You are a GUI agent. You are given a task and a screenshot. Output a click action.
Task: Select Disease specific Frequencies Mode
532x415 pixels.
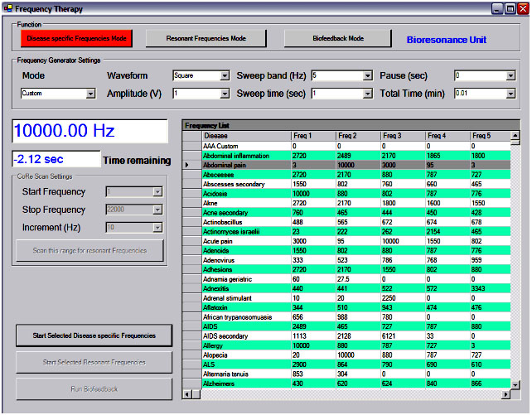click(75, 38)
